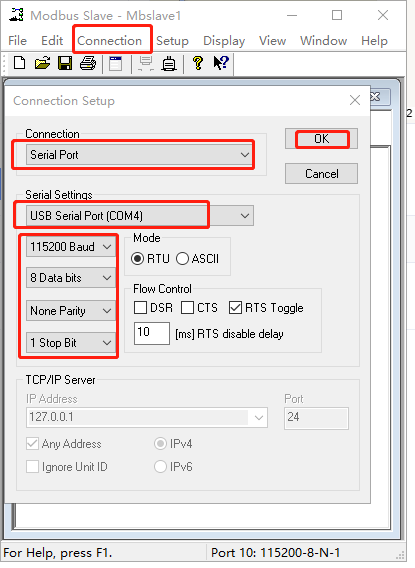The width and height of the screenshot is (415, 568).
Task: Click the window definition toolbar icon
Action: click(116, 63)
